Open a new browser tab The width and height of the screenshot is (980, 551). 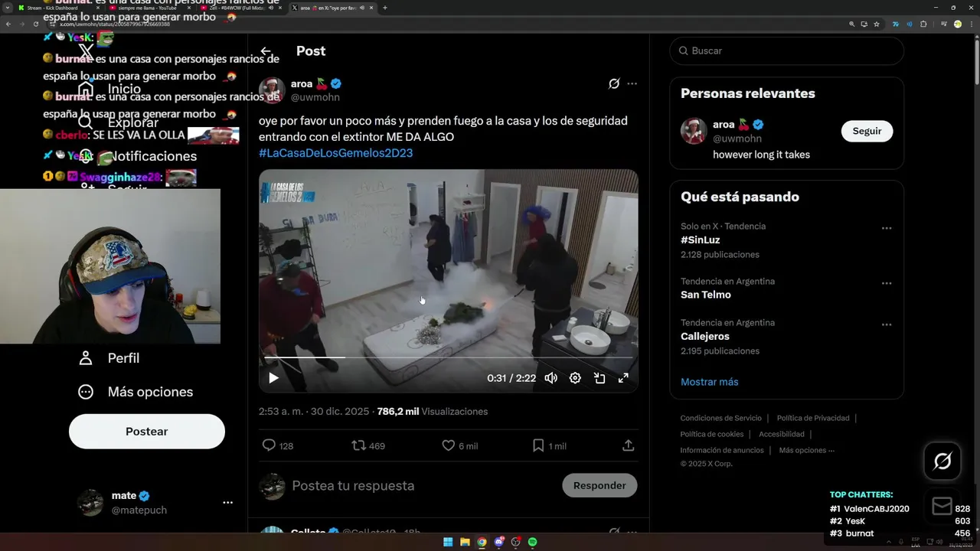[384, 8]
